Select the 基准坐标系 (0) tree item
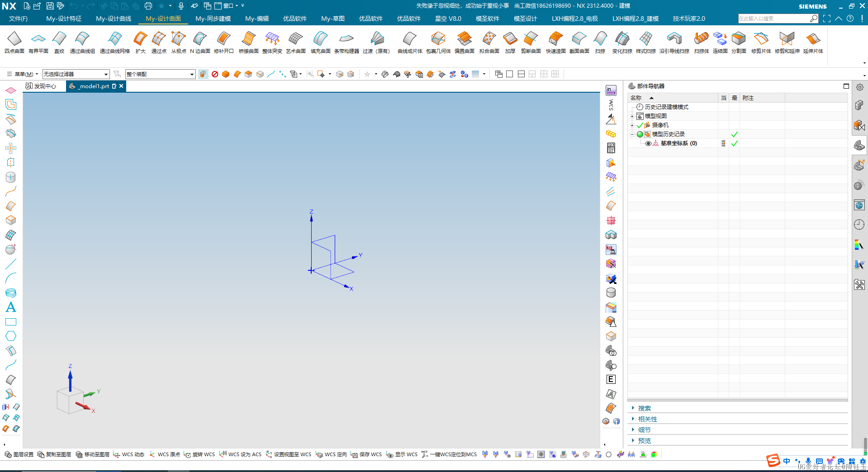 point(678,143)
